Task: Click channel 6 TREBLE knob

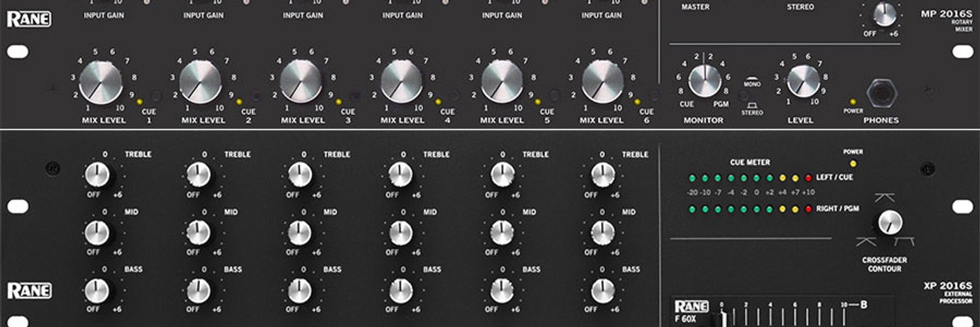Action: (x=602, y=175)
